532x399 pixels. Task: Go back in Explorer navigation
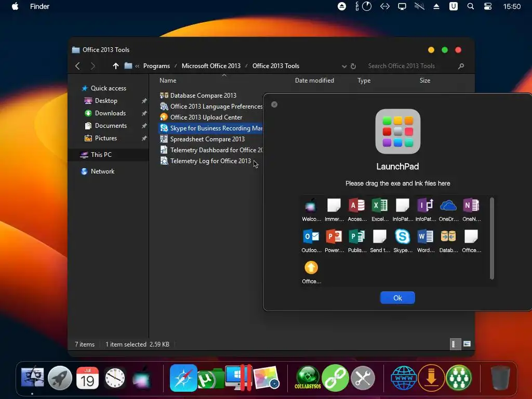78,66
